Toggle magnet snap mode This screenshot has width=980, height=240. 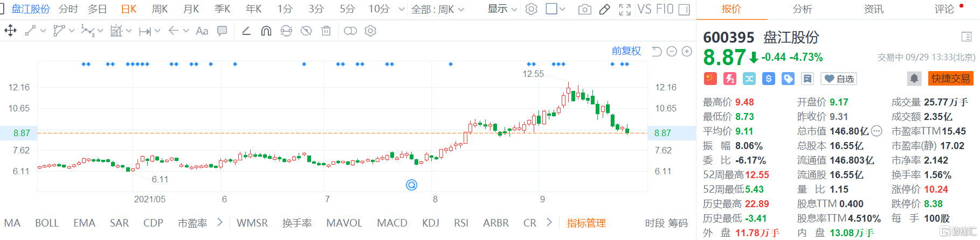tap(266, 31)
